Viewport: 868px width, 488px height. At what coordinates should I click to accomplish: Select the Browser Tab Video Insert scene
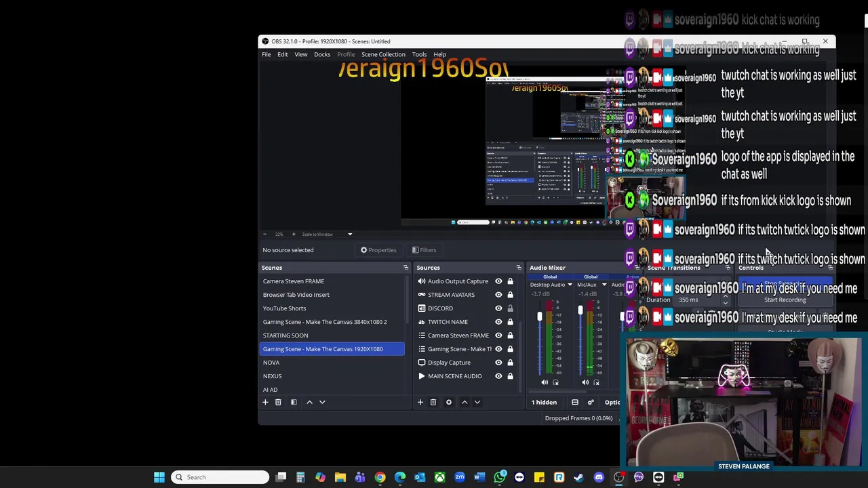pos(332,295)
